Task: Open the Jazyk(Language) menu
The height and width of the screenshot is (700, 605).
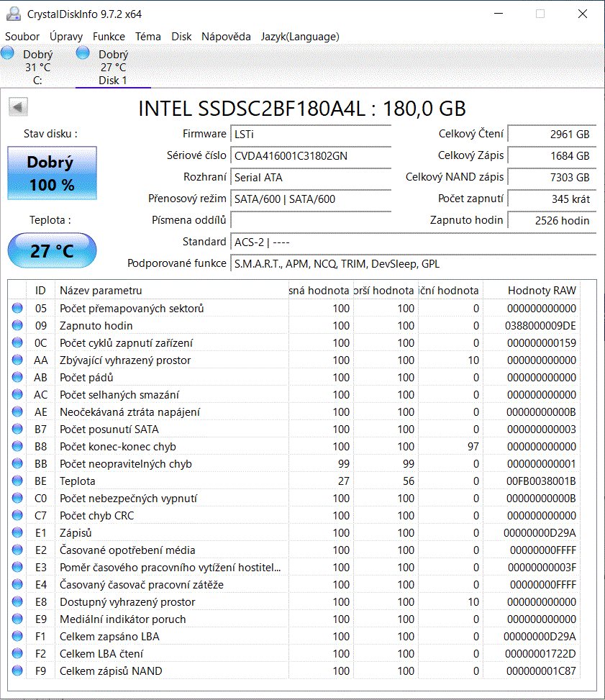Action: [299, 37]
